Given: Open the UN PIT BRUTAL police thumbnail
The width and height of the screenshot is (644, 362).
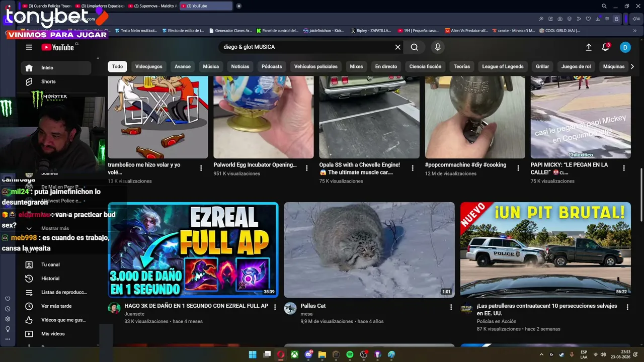Looking at the screenshot, I should coord(545,250).
